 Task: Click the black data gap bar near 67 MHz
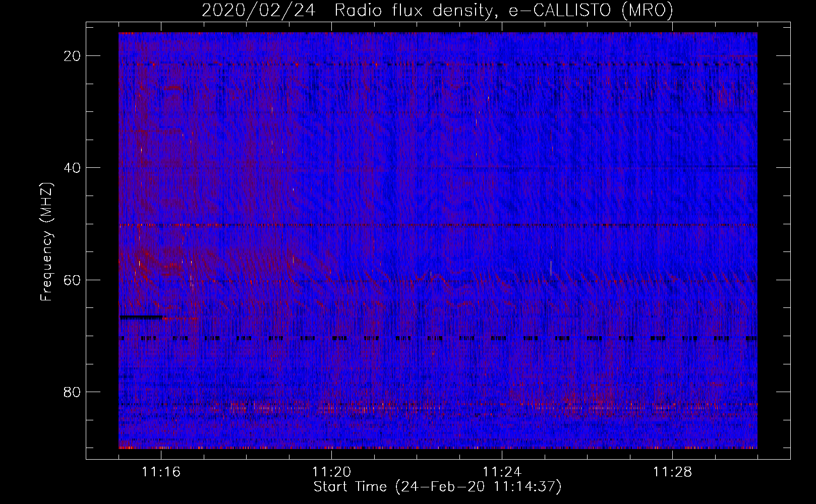pos(141,317)
